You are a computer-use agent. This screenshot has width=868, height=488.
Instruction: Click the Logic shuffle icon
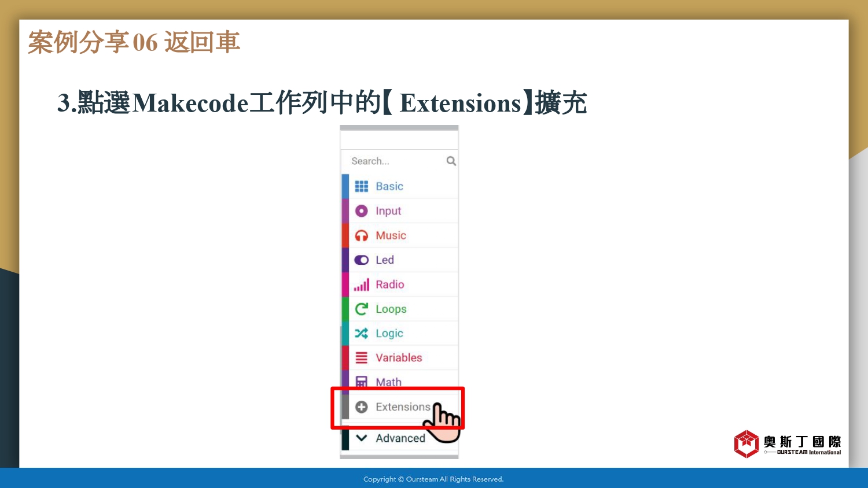click(362, 333)
